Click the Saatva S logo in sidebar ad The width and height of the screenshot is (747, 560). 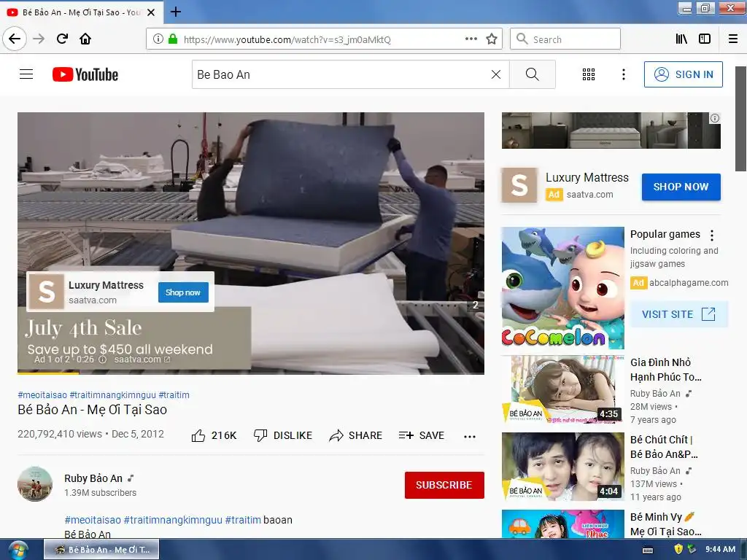519,185
